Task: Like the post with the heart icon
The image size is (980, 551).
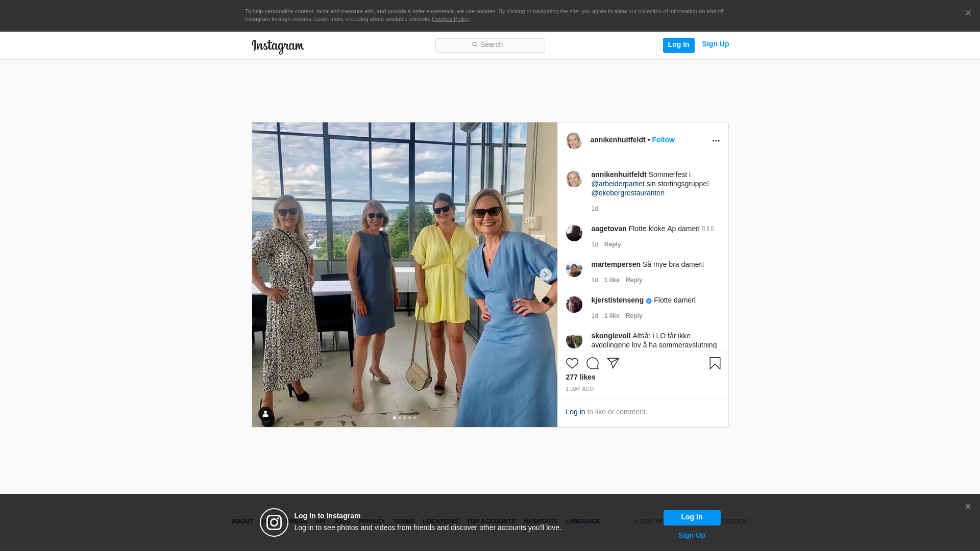Action: pos(572,363)
